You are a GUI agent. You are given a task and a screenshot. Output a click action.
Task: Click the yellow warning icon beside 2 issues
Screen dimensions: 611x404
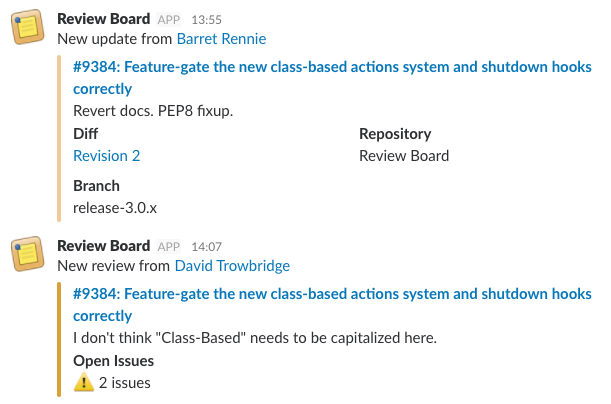(x=84, y=382)
